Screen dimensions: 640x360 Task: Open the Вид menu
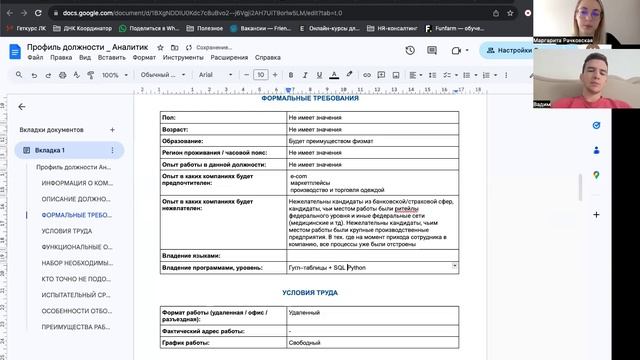pos(85,58)
